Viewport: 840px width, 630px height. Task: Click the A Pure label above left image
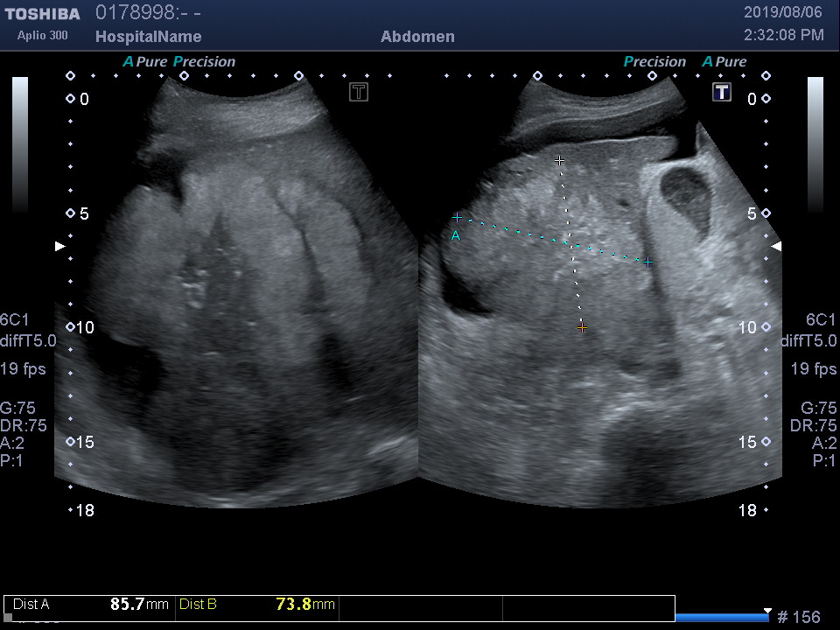145,61
